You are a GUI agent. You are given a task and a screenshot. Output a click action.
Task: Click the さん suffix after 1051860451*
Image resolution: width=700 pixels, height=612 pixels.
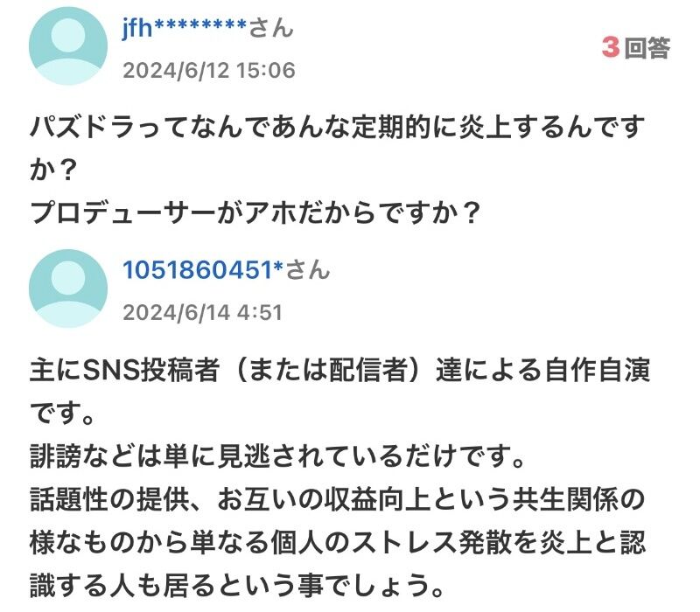(307, 270)
